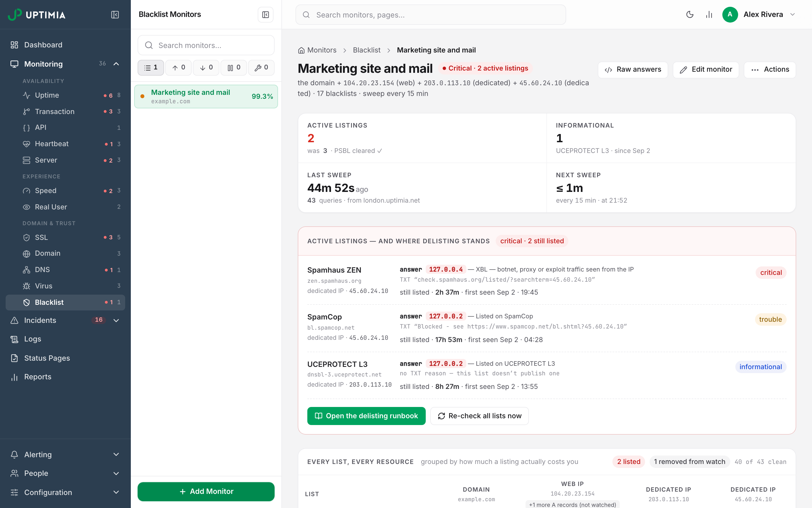The height and width of the screenshot is (508, 812).
Task: Open SSL monitors
Action: [x=65, y=238]
